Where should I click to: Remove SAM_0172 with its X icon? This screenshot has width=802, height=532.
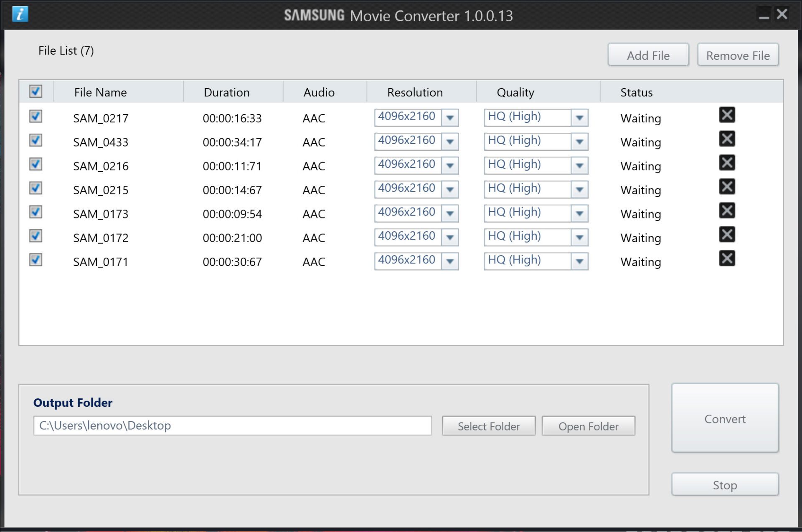(x=727, y=234)
